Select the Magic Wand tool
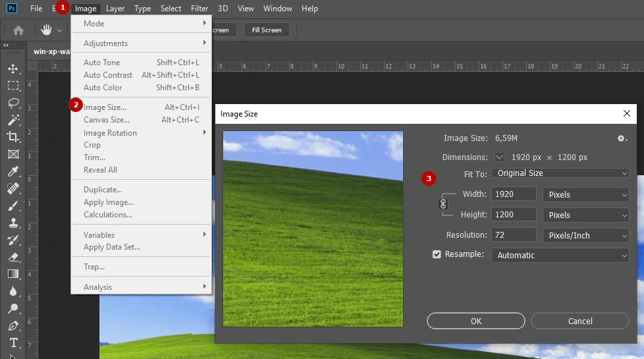The height and width of the screenshot is (359, 644). pos(13,119)
